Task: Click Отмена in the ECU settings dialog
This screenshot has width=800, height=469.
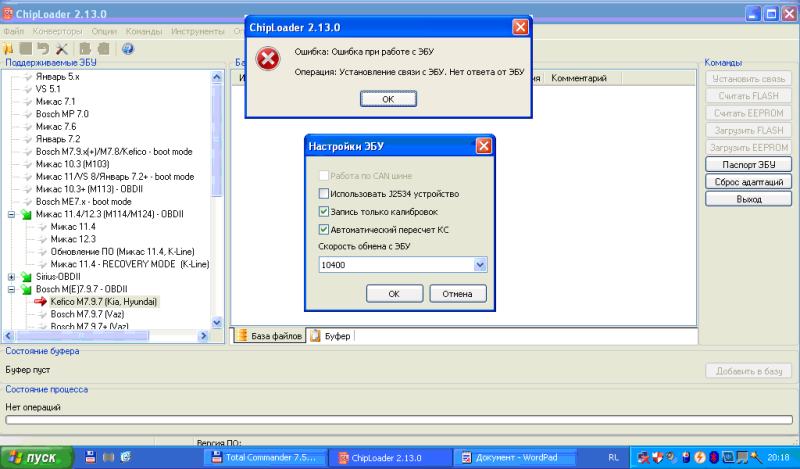Action: (457, 294)
